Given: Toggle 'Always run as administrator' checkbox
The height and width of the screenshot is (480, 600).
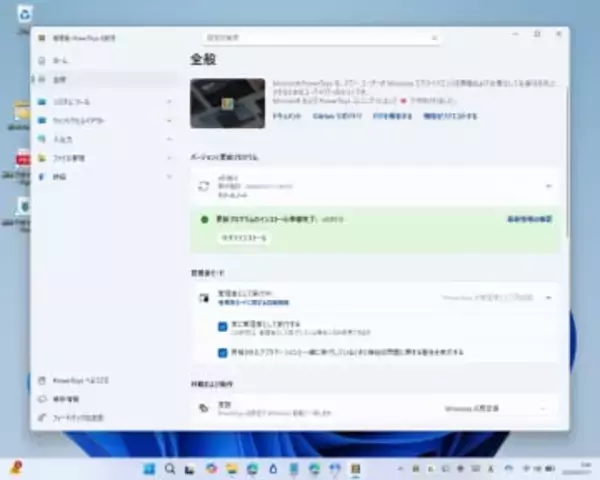Looking at the screenshot, I should pyautogui.click(x=222, y=326).
